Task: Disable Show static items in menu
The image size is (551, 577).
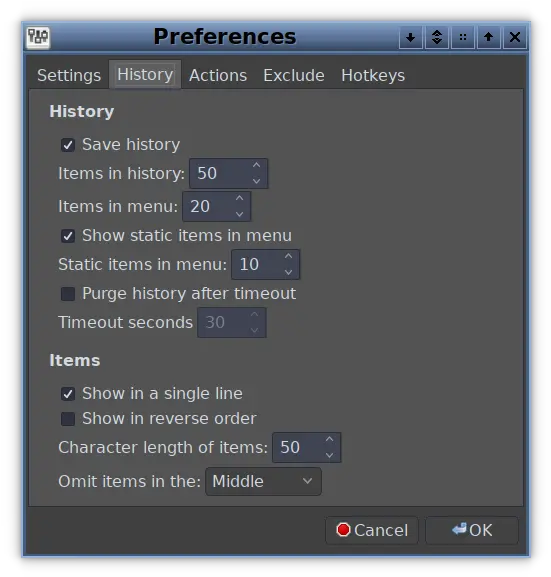Action: pyautogui.click(x=68, y=236)
